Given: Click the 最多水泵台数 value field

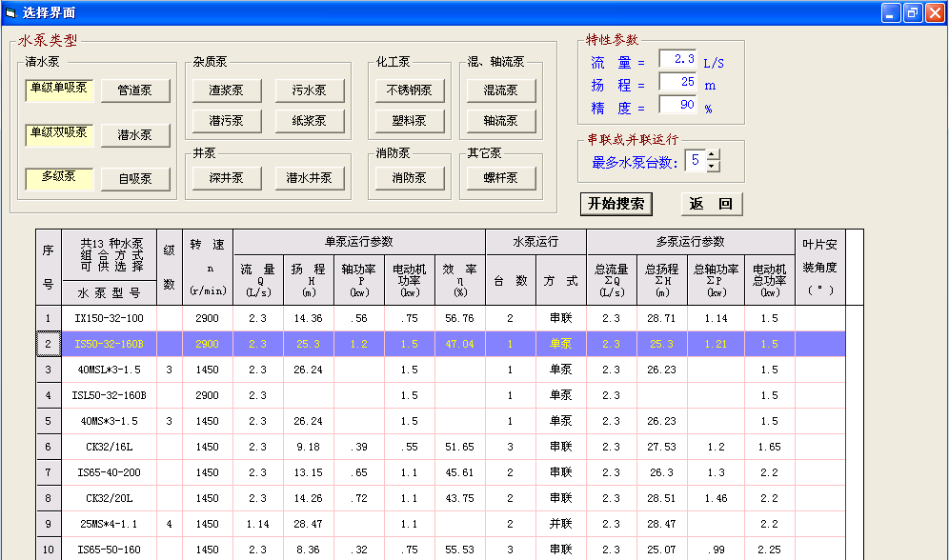Looking at the screenshot, I should pyautogui.click(x=696, y=160).
